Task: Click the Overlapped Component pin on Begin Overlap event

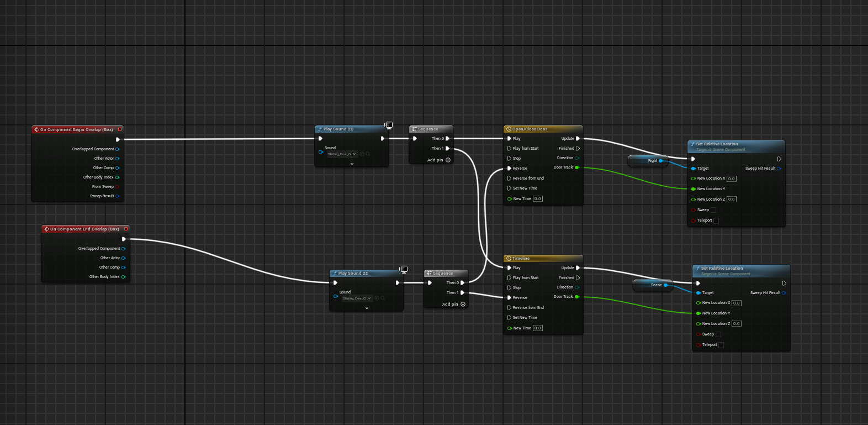Action: (x=118, y=149)
